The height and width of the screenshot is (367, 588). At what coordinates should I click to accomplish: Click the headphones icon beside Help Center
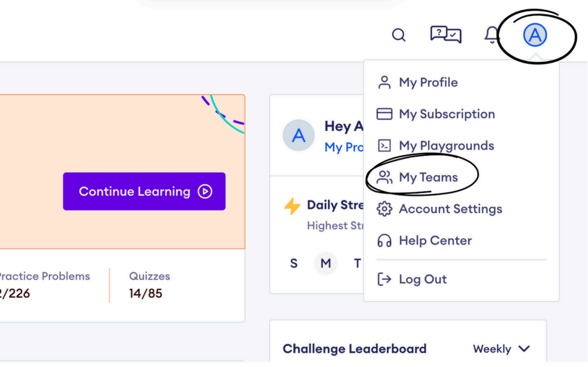384,241
